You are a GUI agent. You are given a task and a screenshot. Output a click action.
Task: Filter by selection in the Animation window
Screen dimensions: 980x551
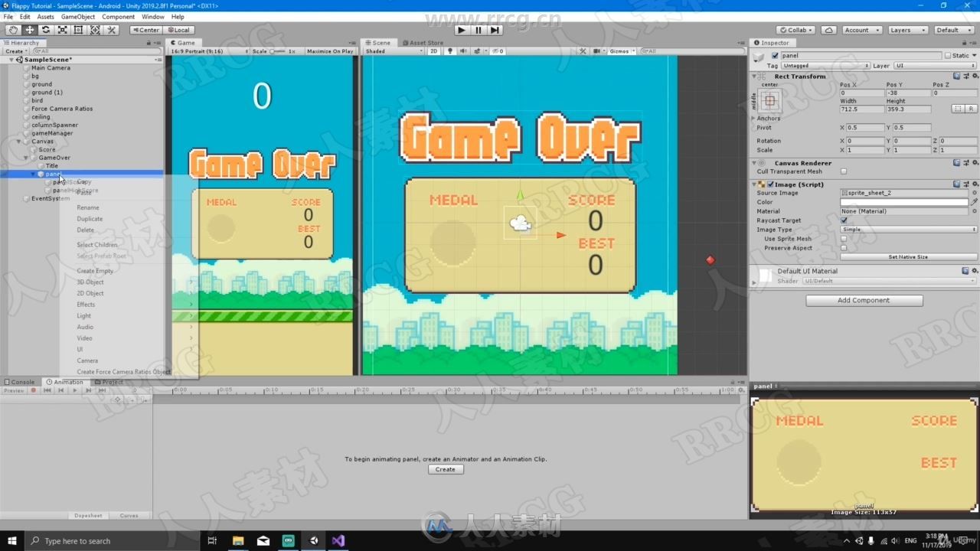(118, 399)
